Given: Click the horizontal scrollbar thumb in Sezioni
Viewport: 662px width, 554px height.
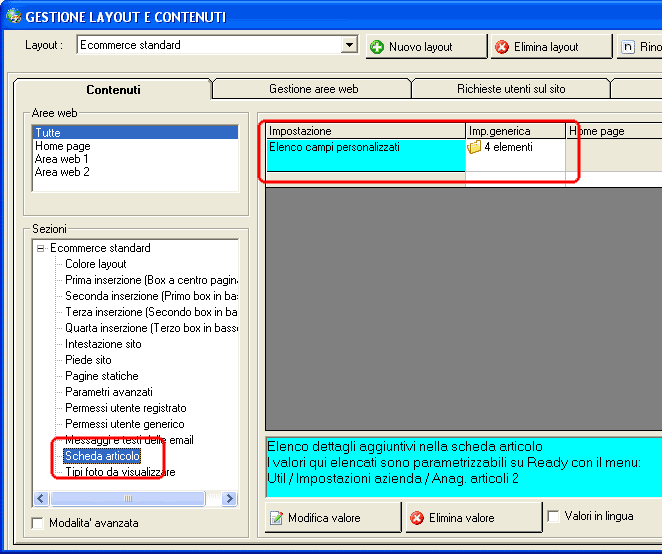Looking at the screenshot, I should pyautogui.click(x=128, y=499).
